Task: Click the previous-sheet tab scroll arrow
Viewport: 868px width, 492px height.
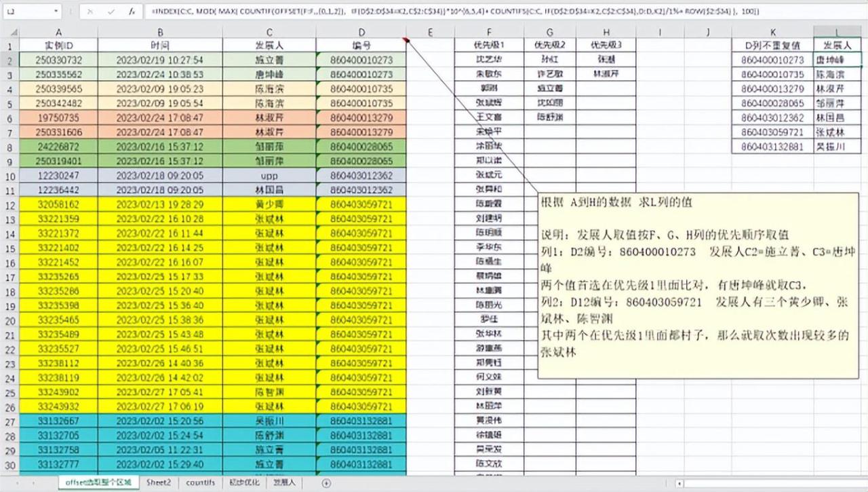Action: point(17,483)
